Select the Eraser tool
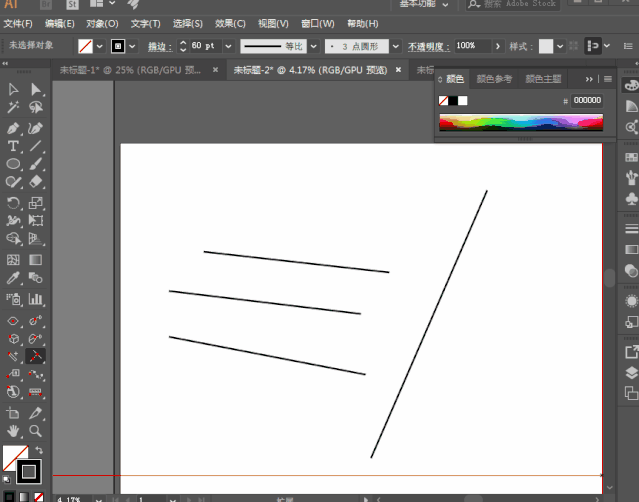The height and width of the screenshot is (502, 639). pos(35,181)
